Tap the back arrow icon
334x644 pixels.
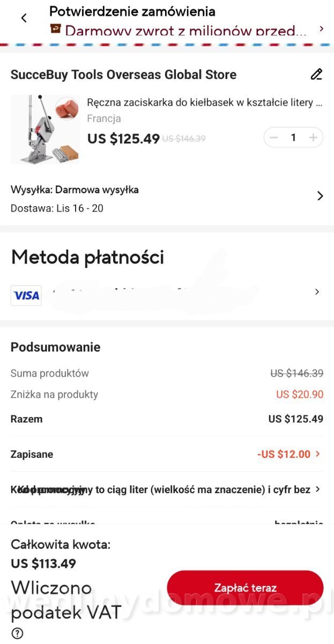[x=24, y=18]
